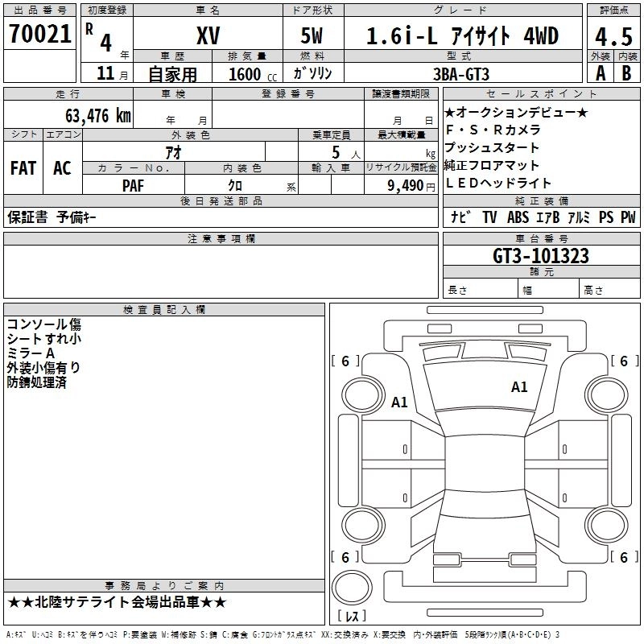Click the color number PAF
The image size is (644, 644).
point(133,186)
